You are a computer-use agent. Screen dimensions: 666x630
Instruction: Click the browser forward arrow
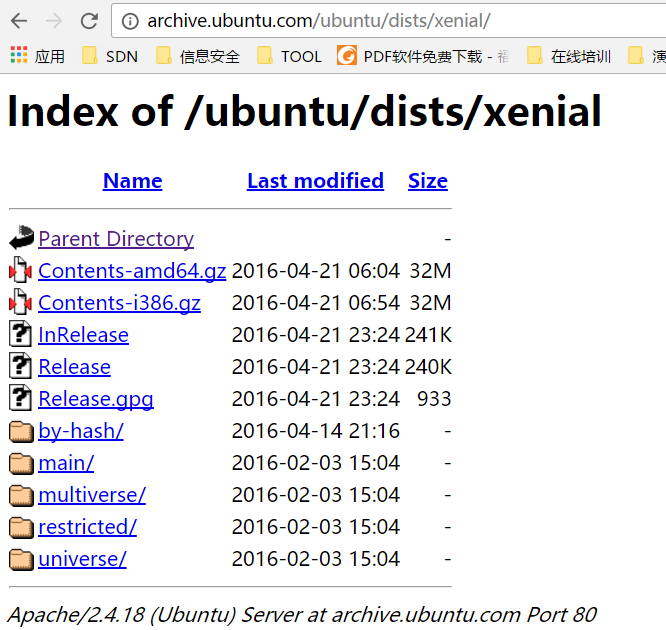[54, 20]
